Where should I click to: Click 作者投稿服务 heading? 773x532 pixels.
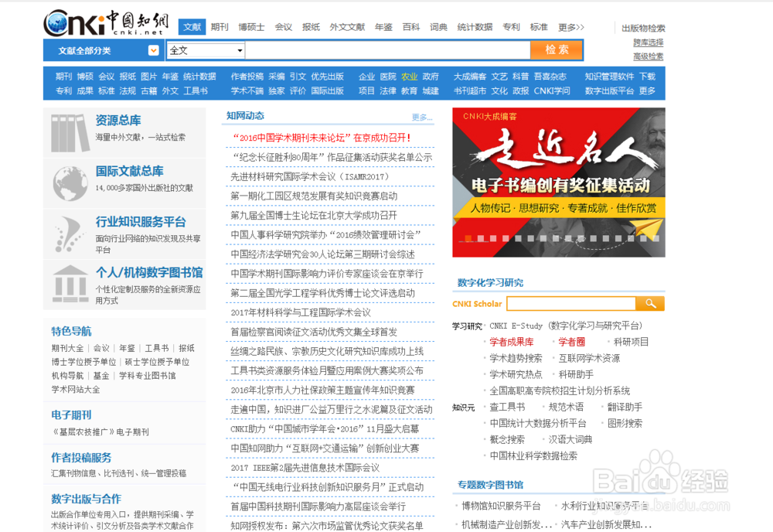coord(81,458)
